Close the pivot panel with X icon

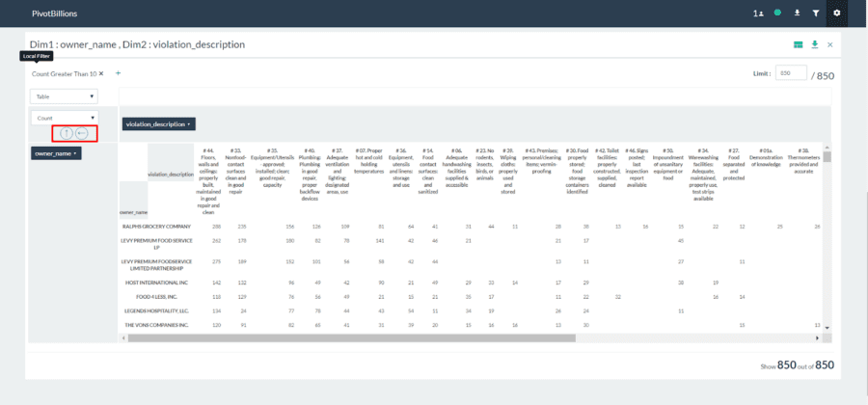tap(829, 44)
